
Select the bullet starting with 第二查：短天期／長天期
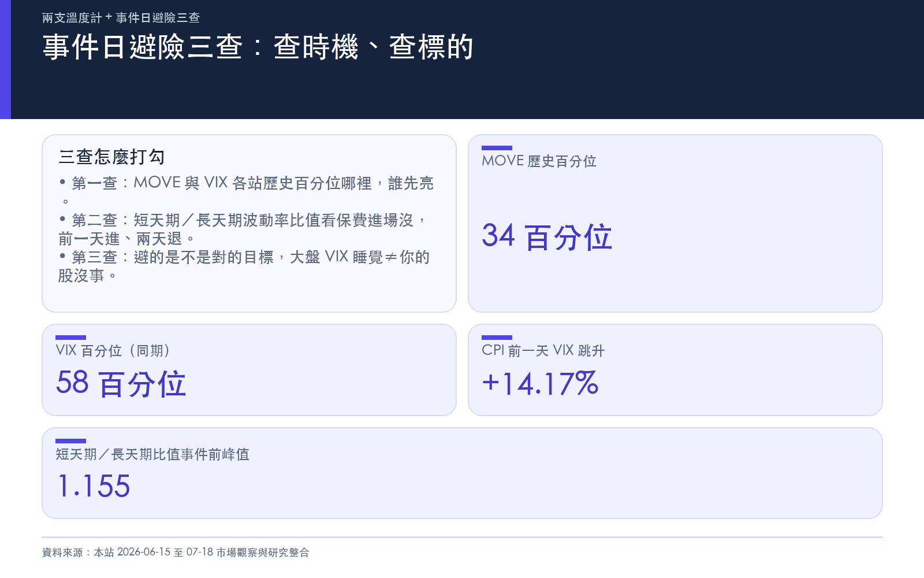243,229
